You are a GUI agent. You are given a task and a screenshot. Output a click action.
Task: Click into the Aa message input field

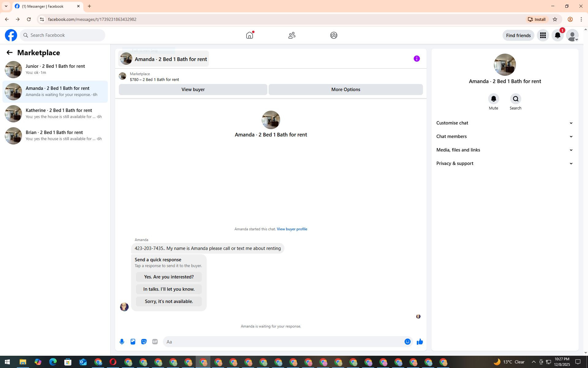pos(283,342)
